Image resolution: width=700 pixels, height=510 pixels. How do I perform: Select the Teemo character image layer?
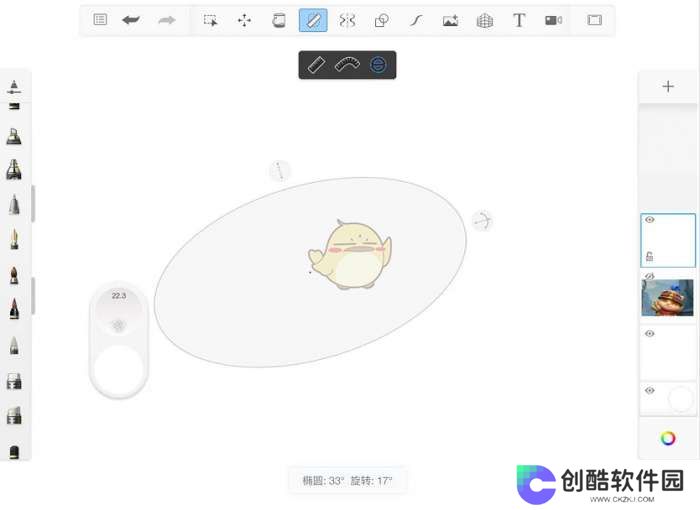(x=668, y=297)
